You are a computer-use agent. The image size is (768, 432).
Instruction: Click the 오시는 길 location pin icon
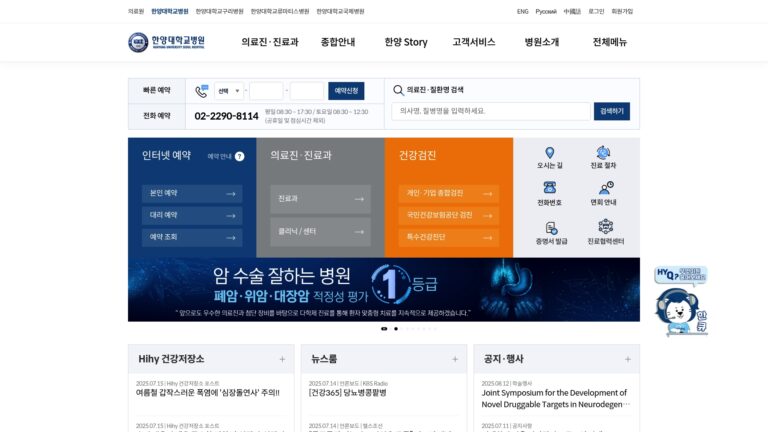(x=550, y=153)
